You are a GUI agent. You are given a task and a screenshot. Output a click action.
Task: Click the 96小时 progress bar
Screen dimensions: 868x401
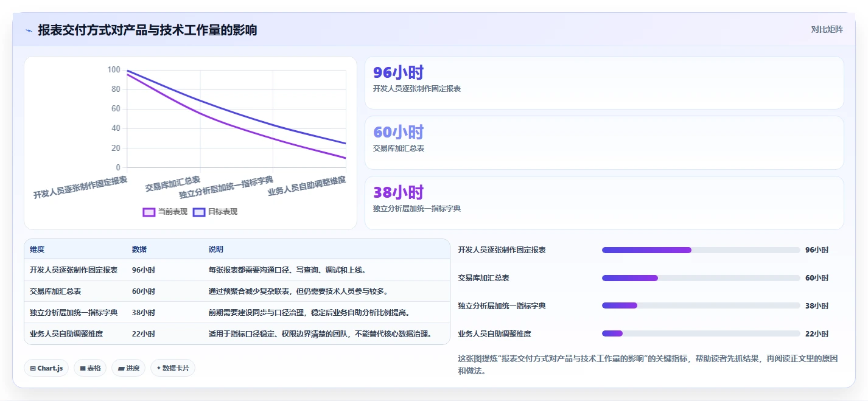[701, 250]
